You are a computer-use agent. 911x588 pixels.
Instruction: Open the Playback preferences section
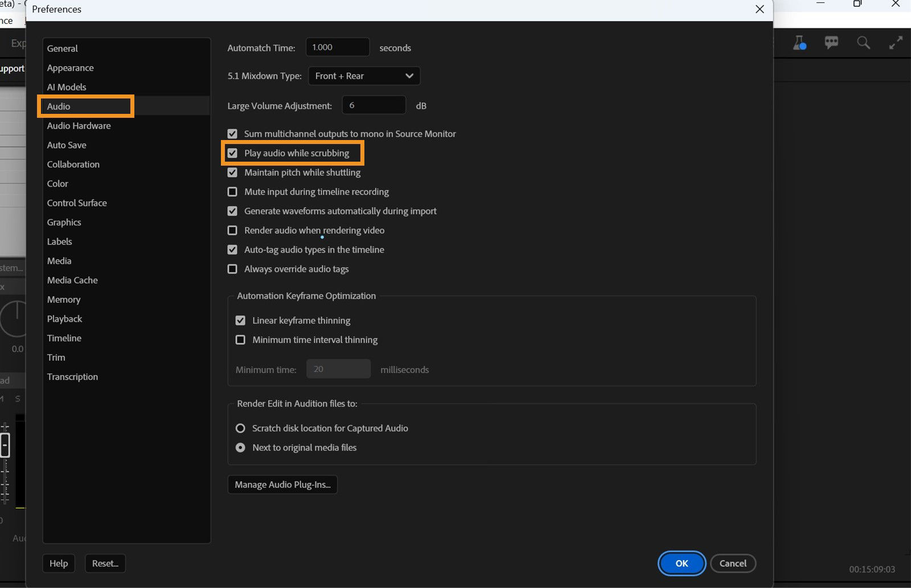64,319
